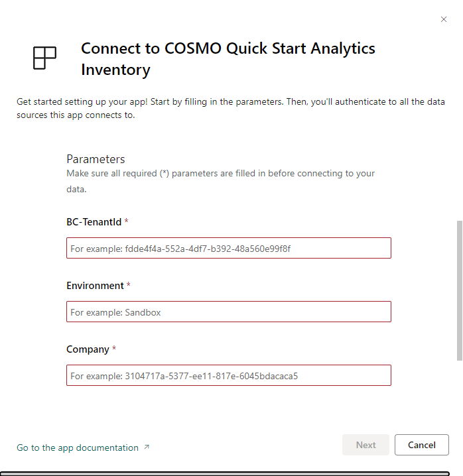The height and width of the screenshot is (476, 463).
Task: Click the Get started setting up description text
Action: (x=230, y=109)
